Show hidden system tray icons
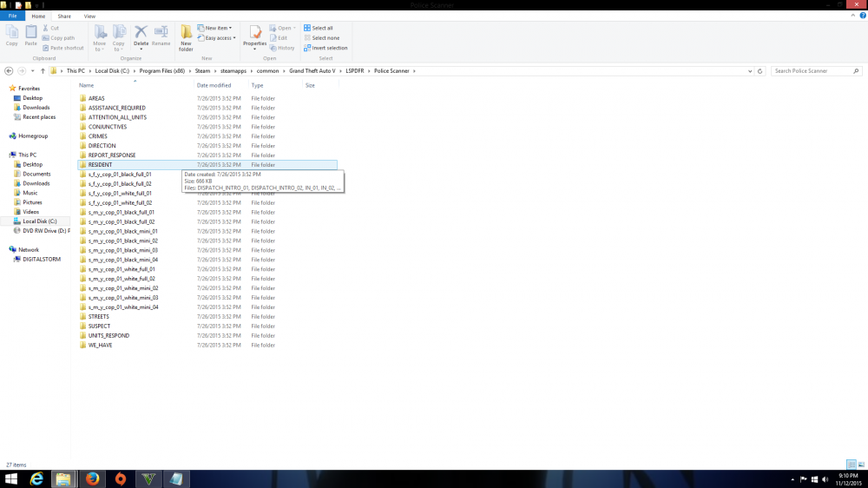The height and width of the screenshot is (488, 868). pyautogui.click(x=792, y=479)
